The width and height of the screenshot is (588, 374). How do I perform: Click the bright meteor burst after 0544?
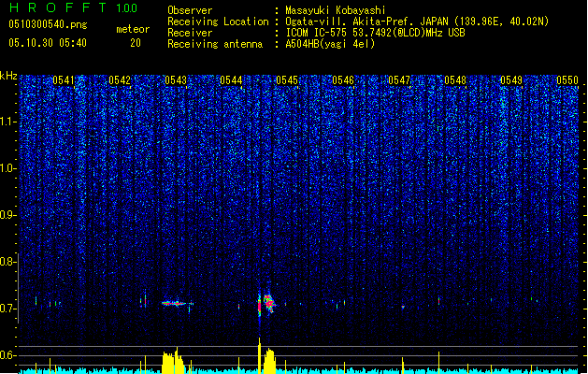269,304
